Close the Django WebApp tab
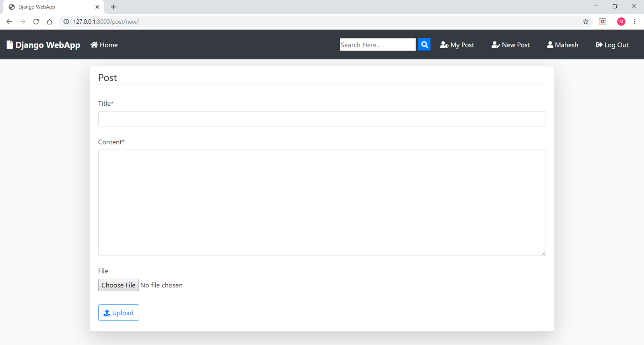Image resolution: width=644 pixels, height=345 pixels. click(x=97, y=7)
